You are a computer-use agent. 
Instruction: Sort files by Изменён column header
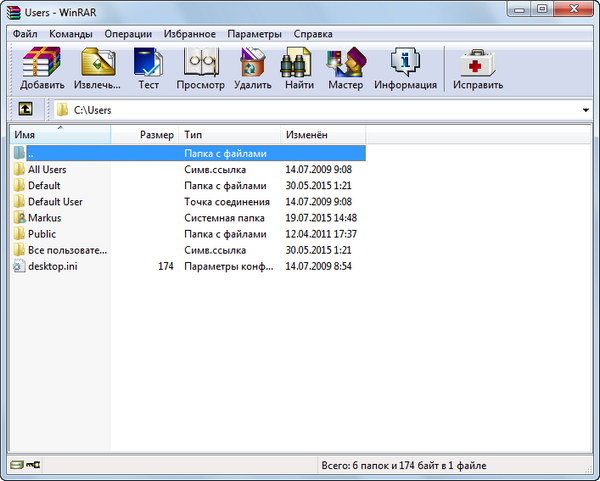(x=322, y=134)
